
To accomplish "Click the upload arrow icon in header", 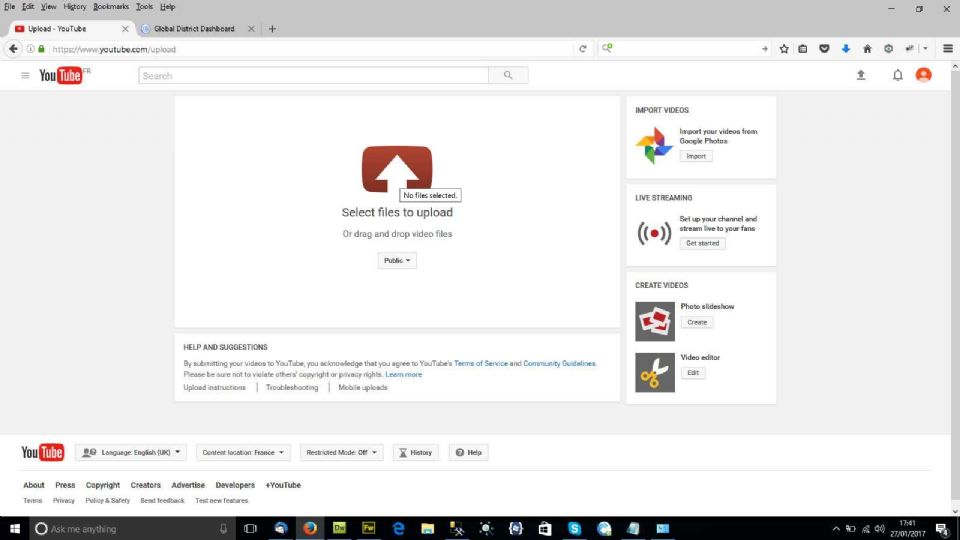I will pos(861,75).
